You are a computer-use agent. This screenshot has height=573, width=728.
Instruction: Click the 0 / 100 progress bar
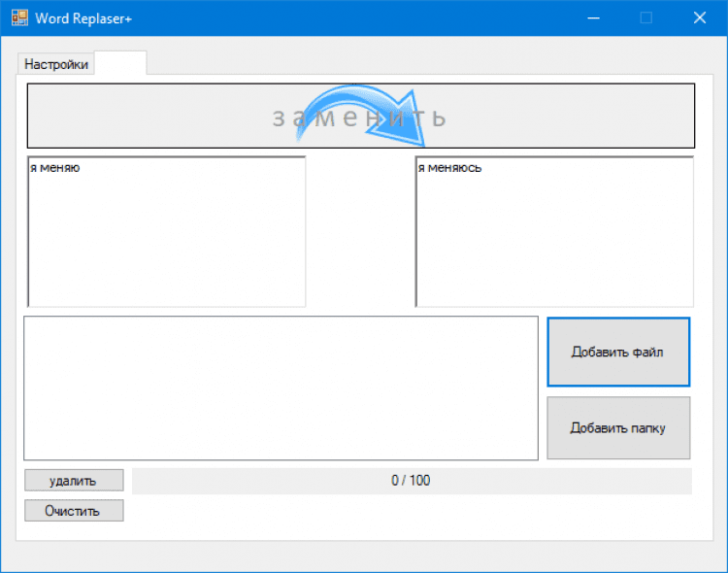tap(412, 481)
